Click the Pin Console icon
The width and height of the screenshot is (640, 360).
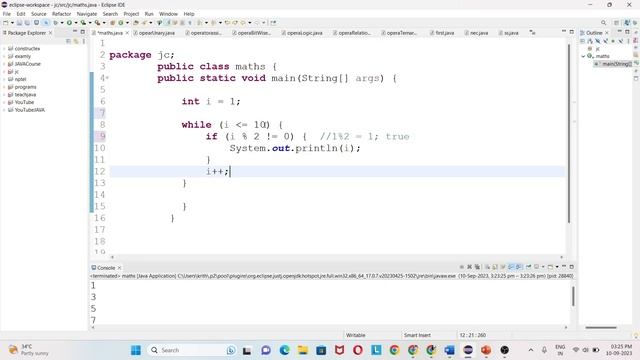529,267
